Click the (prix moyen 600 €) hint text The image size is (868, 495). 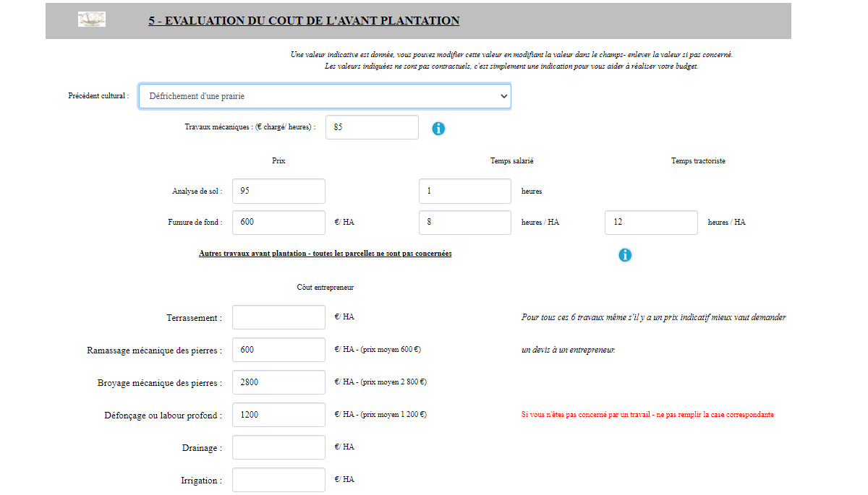coord(390,350)
